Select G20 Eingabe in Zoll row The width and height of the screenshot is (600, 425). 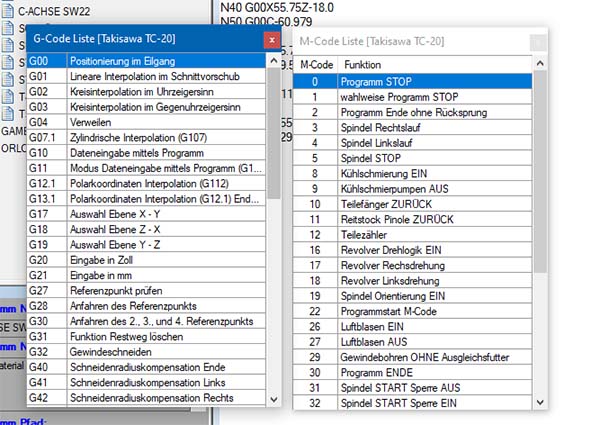tap(146, 260)
